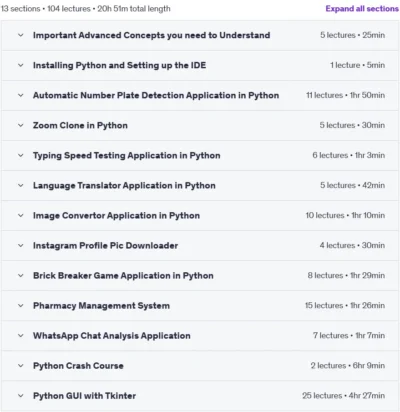Click the Zoom Clone in Python title
400x412 pixels.
[80, 125]
